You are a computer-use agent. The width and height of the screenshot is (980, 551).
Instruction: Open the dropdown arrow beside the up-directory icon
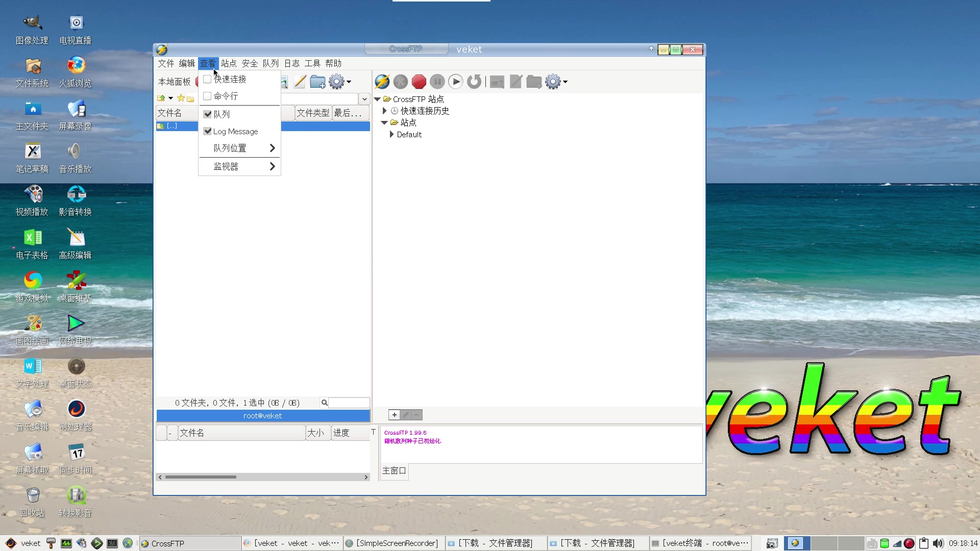click(170, 98)
